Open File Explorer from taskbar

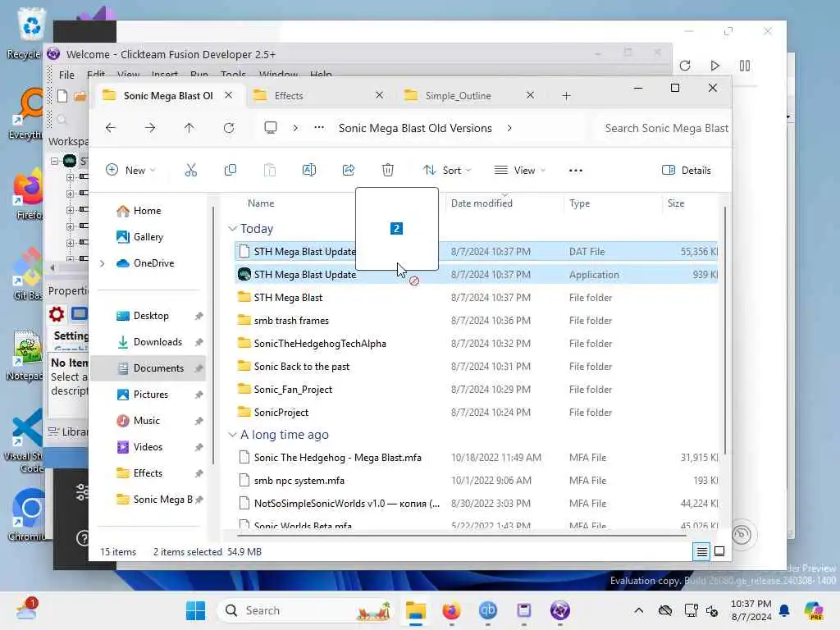[416, 610]
